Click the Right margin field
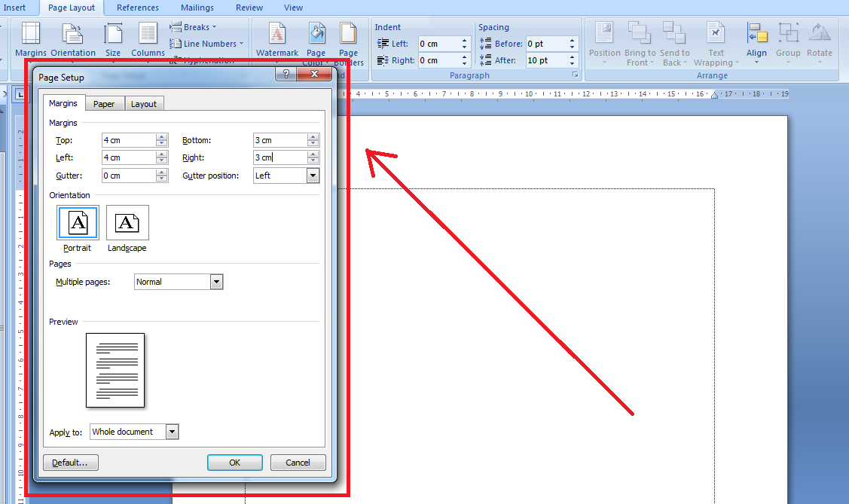This screenshot has width=849, height=504. coord(280,157)
